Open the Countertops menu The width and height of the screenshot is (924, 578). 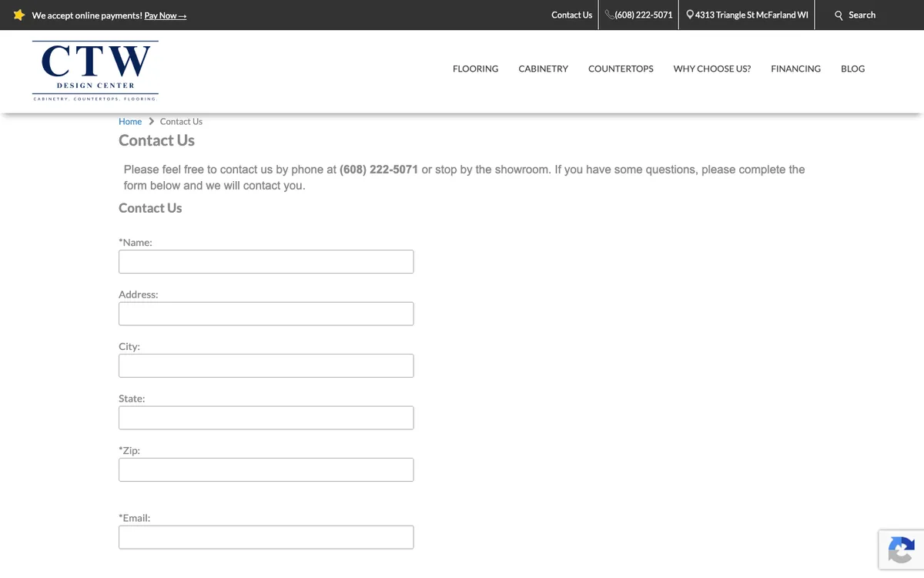click(621, 69)
